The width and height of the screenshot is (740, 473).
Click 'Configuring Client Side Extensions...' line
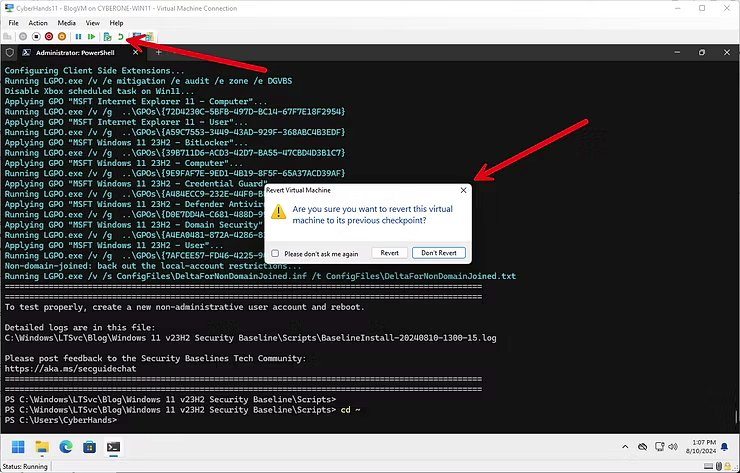click(x=94, y=71)
